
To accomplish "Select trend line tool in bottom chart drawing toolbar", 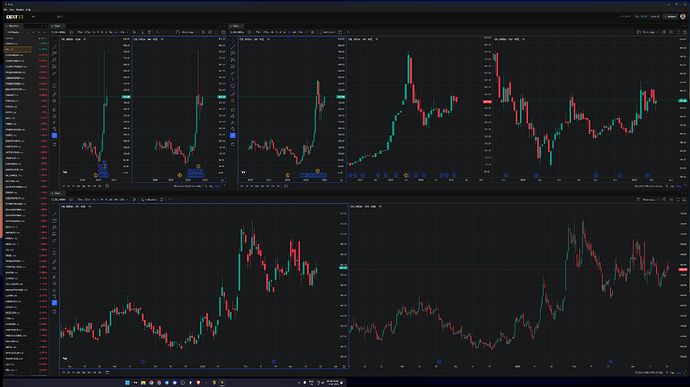I will click(x=55, y=214).
